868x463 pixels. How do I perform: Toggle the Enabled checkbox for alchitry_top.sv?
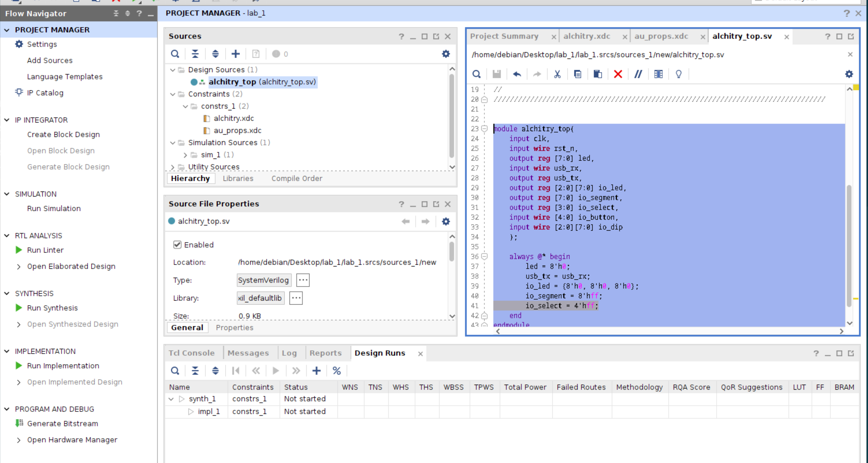(177, 244)
